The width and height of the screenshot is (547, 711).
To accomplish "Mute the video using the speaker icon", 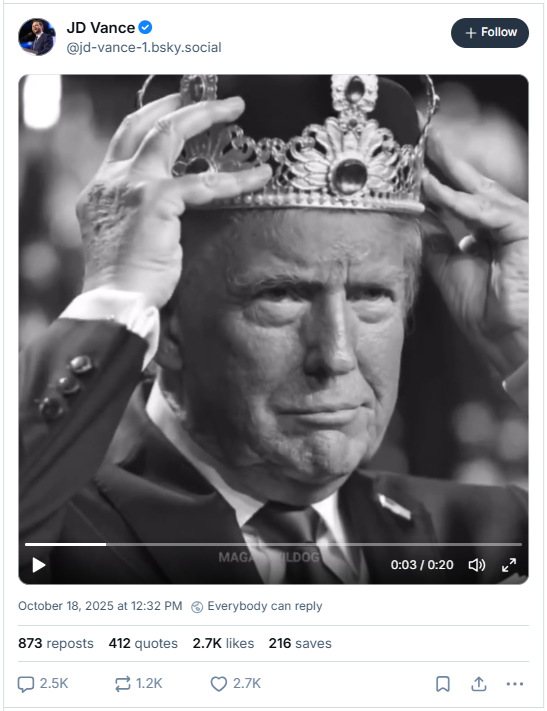I will 477,565.
